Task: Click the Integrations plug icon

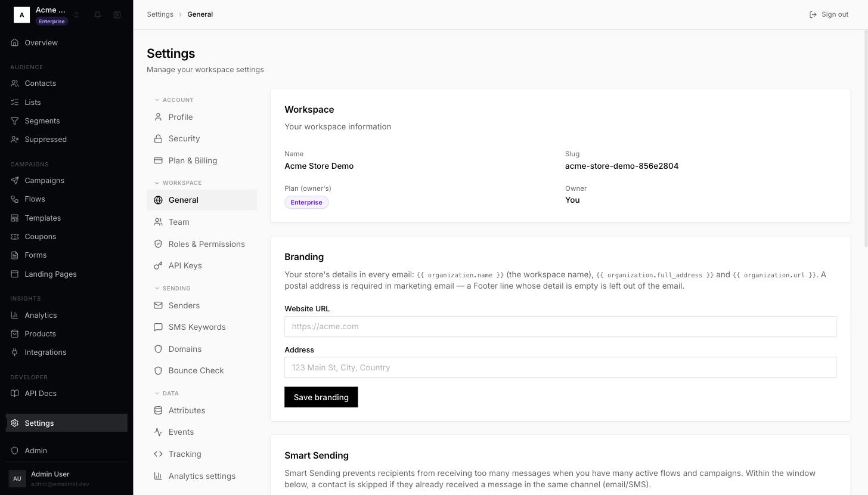Action: 15,352
